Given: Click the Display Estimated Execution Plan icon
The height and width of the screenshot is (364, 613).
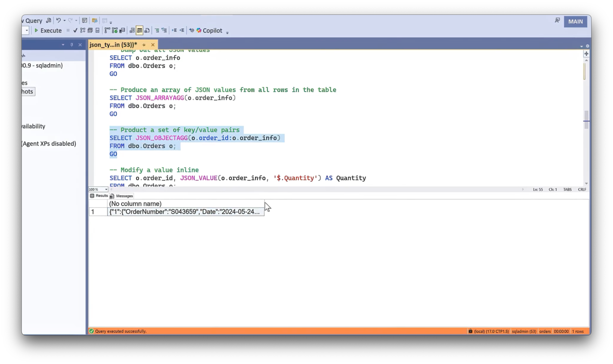Looking at the screenshot, I should [84, 30].
